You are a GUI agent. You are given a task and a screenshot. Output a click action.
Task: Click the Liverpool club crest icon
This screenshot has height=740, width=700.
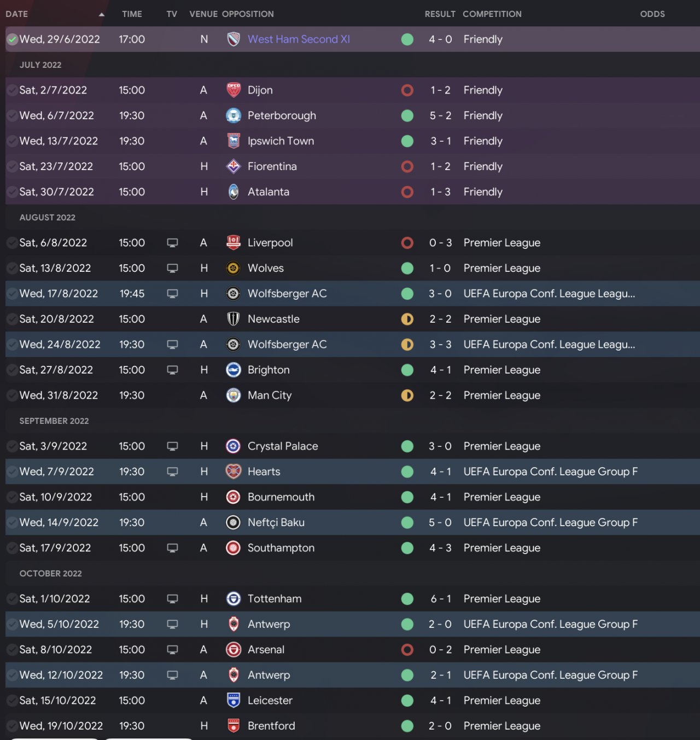pyautogui.click(x=234, y=243)
